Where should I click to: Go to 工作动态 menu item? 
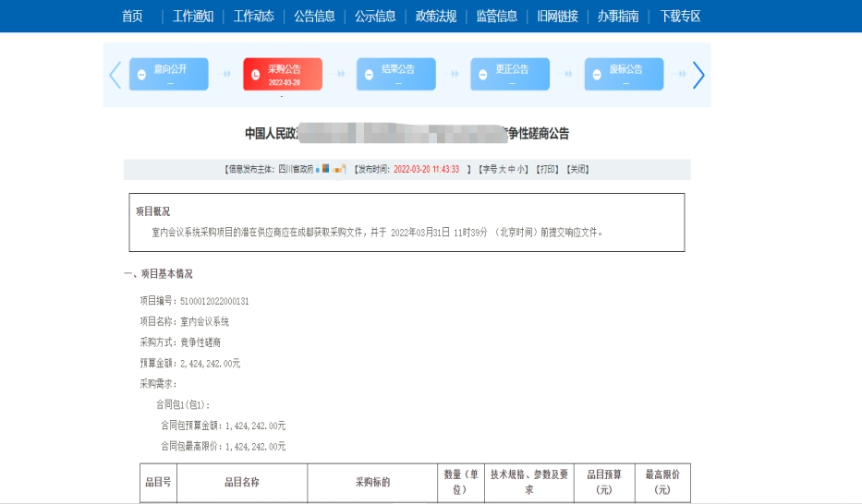(254, 16)
